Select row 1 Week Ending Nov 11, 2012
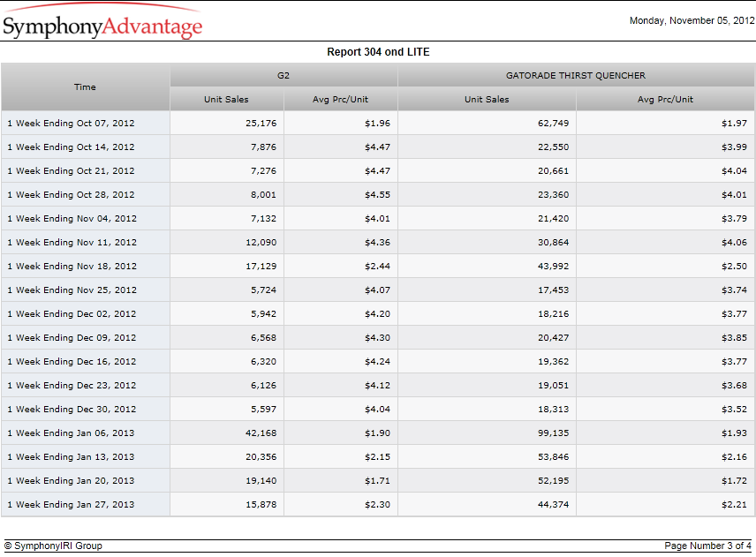 [378, 243]
